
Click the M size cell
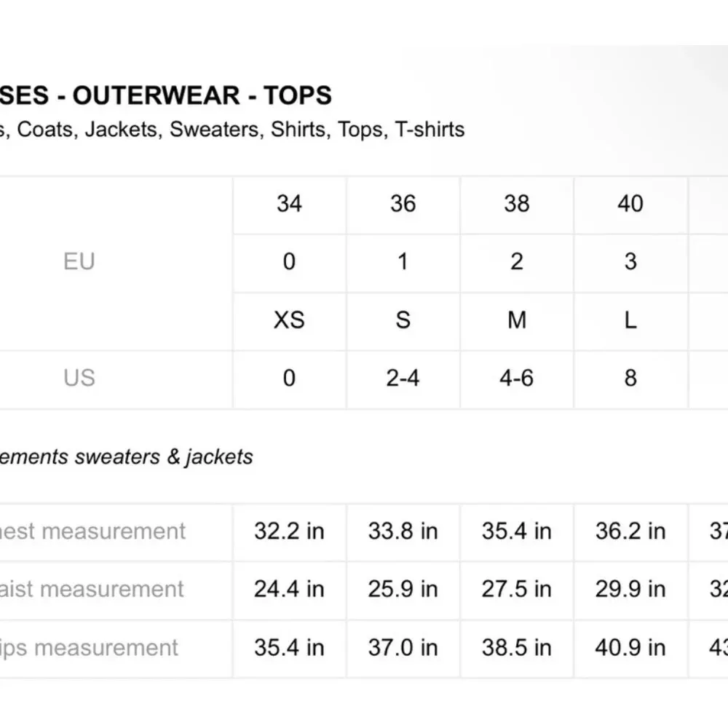pyautogui.click(x=516, y=320)
